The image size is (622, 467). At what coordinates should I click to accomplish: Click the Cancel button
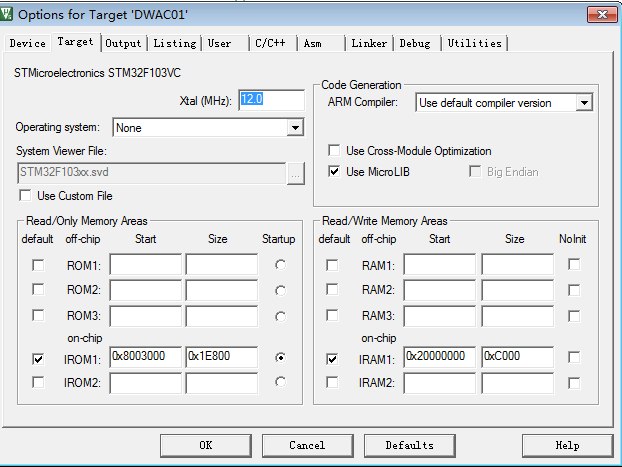pyautogui.click(x=307, y=446)
